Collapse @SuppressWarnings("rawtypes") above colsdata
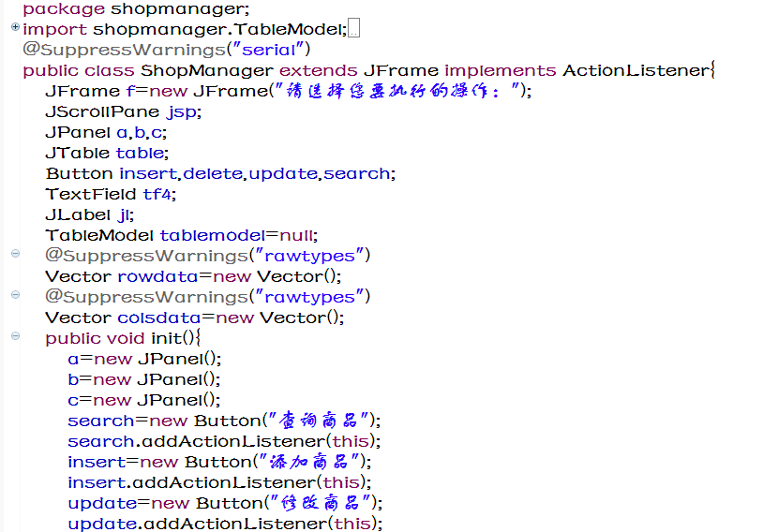763x532 pixels. 15,295
